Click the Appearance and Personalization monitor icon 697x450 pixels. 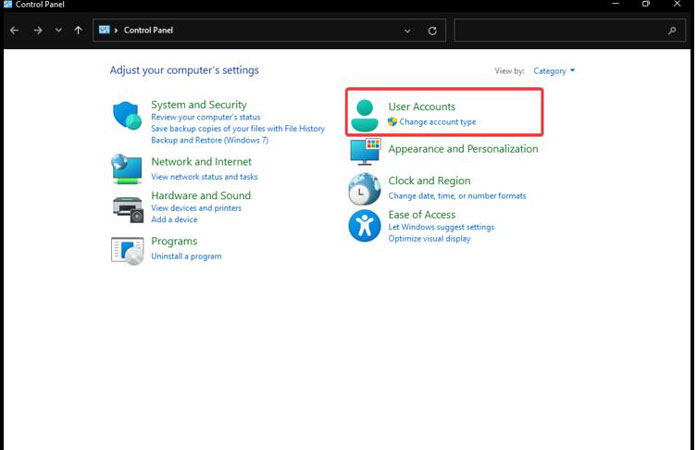[365, 151]
